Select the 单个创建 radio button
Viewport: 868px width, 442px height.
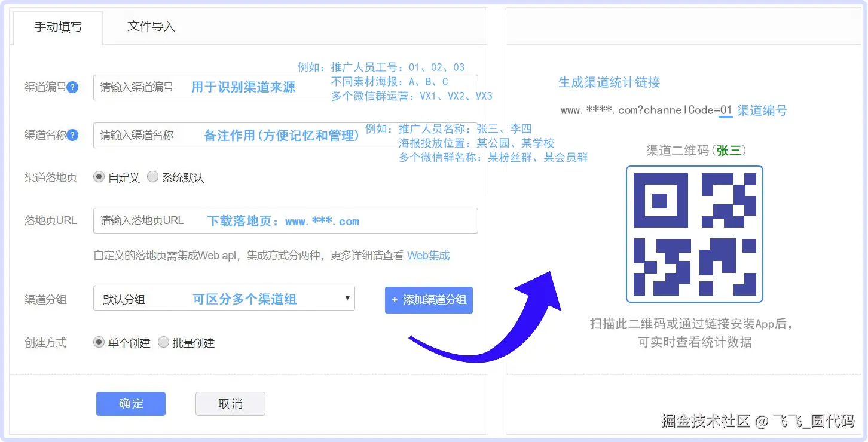tap(99, 342)
